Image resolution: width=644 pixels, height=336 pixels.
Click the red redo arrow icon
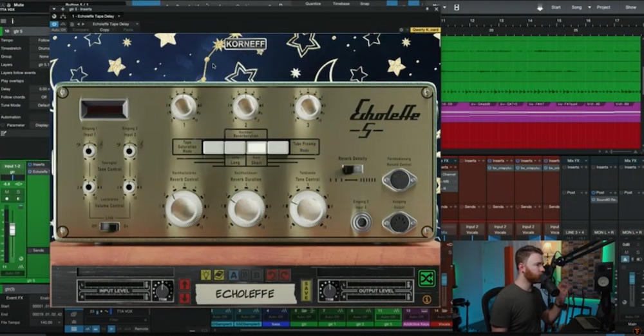coord(284,275)
